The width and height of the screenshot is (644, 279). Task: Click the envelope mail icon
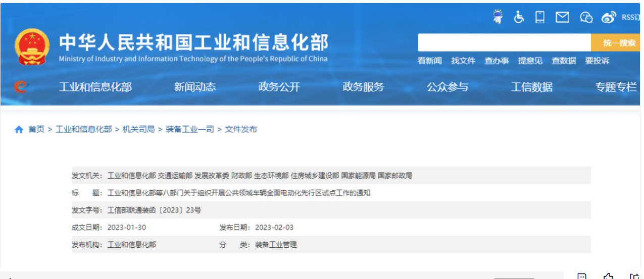562,17
